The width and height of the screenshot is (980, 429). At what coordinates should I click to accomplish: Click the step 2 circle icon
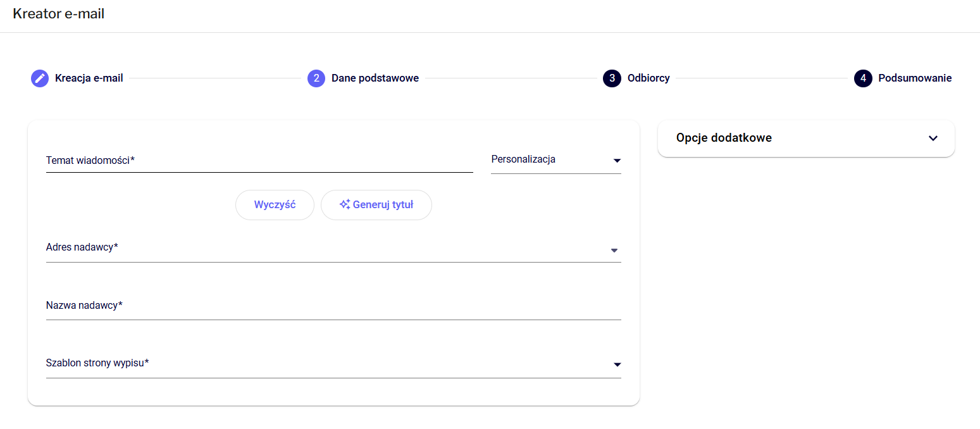tap(316, 78)
